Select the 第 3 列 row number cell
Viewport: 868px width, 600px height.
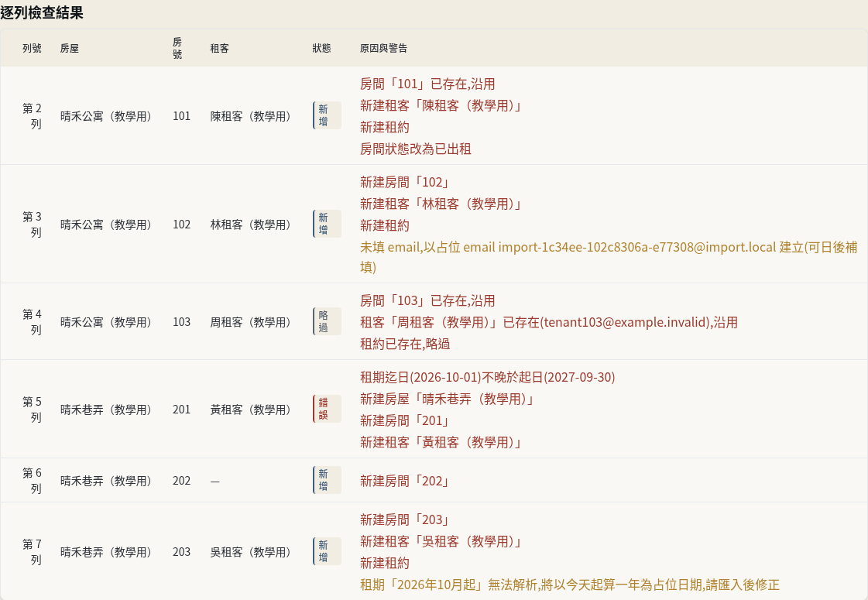coord(32,225)
